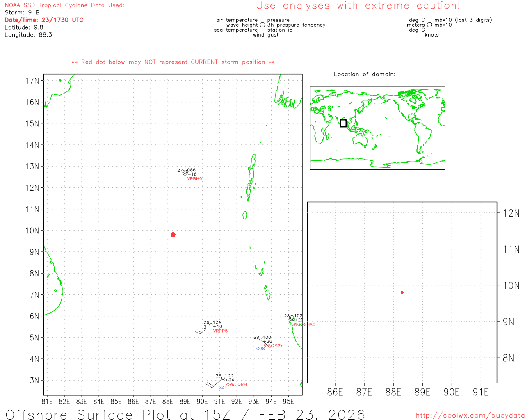Click the 6NV2S7Y station circle marker

261,340
